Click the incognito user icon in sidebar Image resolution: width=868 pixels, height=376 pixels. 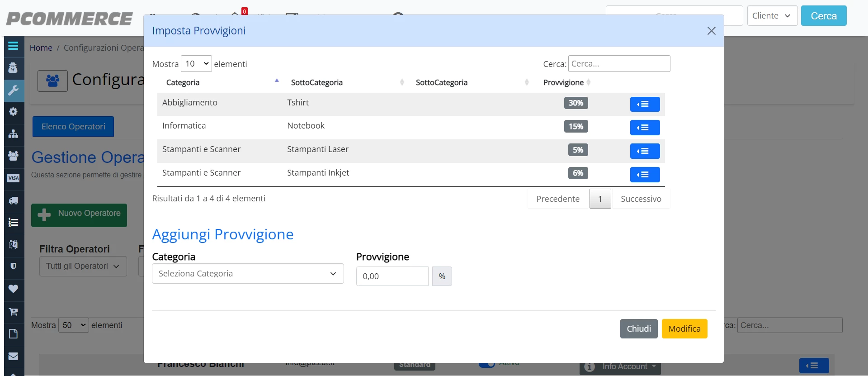tap(13, 68)
